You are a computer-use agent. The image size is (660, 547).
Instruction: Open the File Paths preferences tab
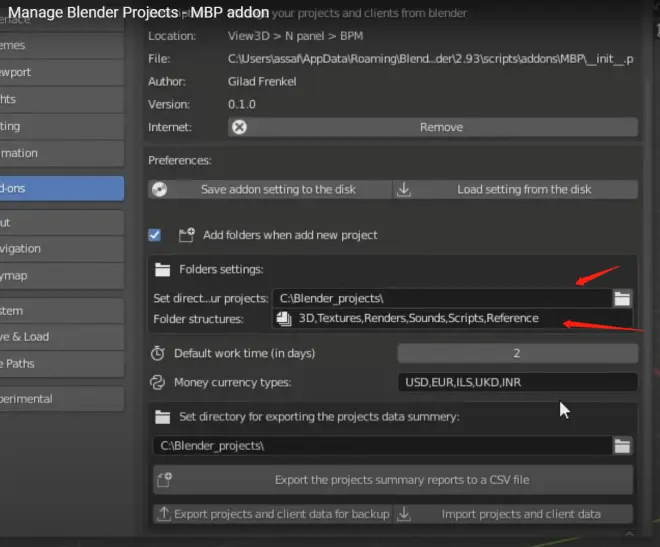pos(62,364)
